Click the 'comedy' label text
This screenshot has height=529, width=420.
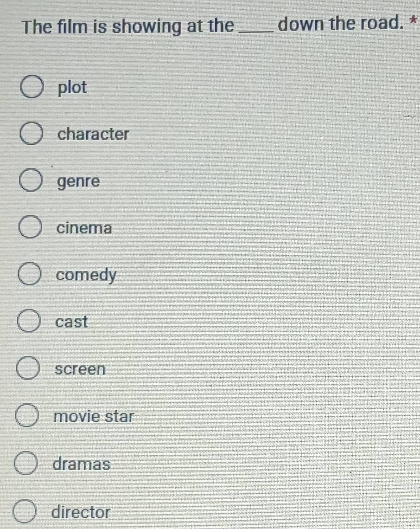click(86, 276)
